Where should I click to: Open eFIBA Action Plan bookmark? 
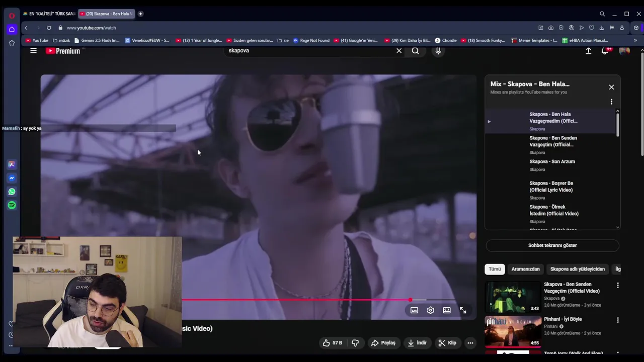pos(585,40)
